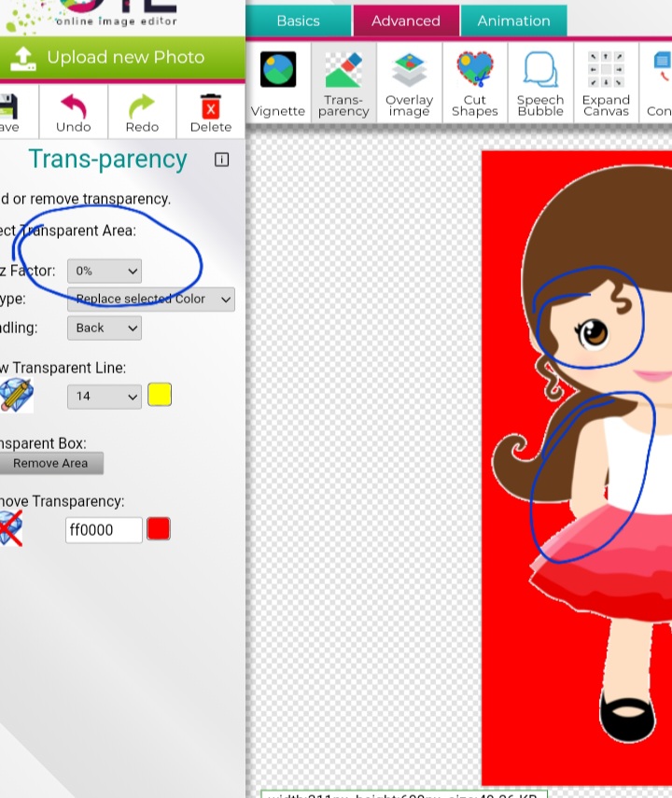672x798 pixels.
Task: Open the fuzz factor 0% dropdown
Action: click(104, 271)
